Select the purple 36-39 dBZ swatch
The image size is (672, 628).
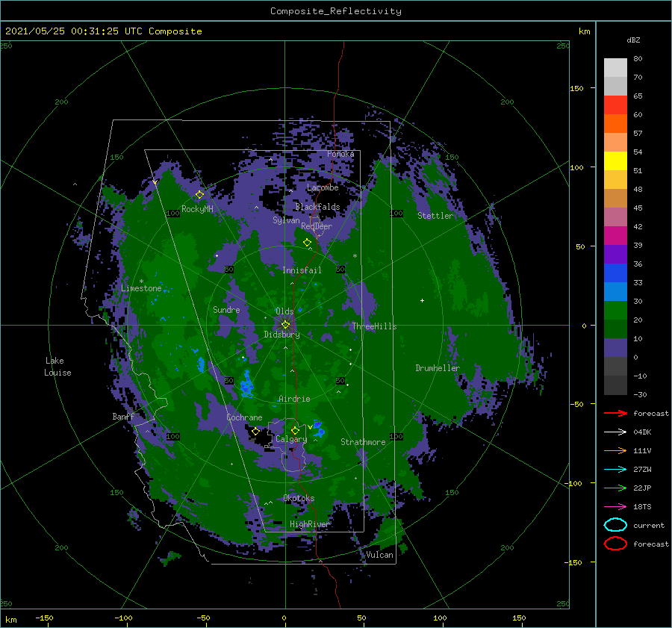click(615, 254)
